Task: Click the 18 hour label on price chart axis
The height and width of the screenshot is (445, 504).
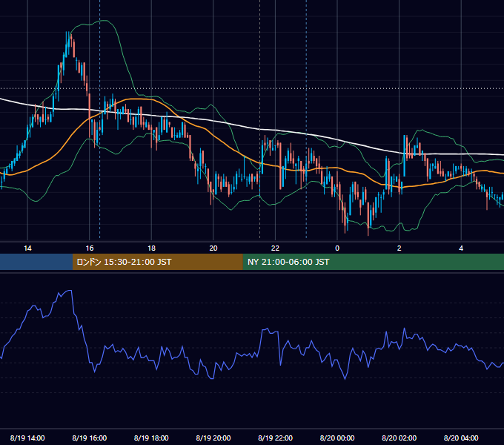Action: click(x=151, y=248)
